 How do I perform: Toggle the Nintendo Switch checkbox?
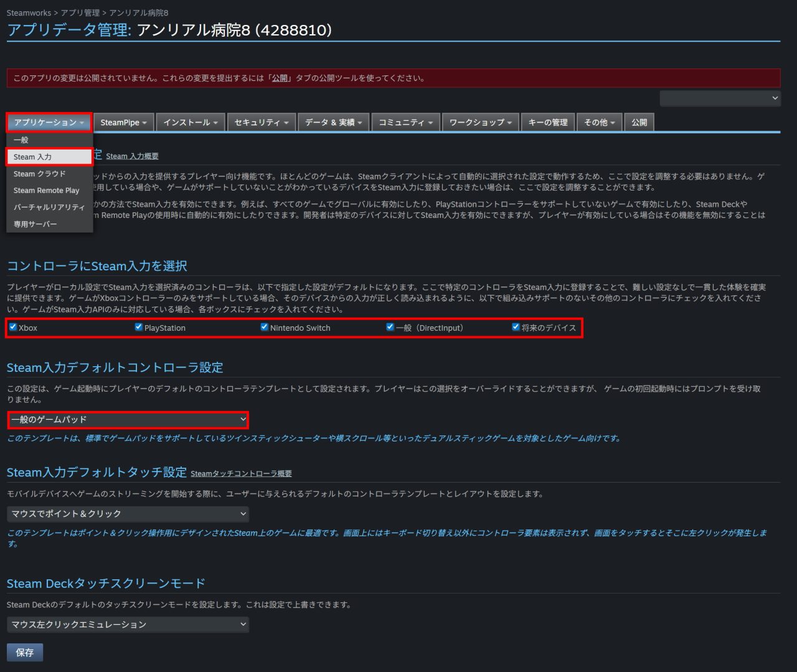click(x=265, y=327)
